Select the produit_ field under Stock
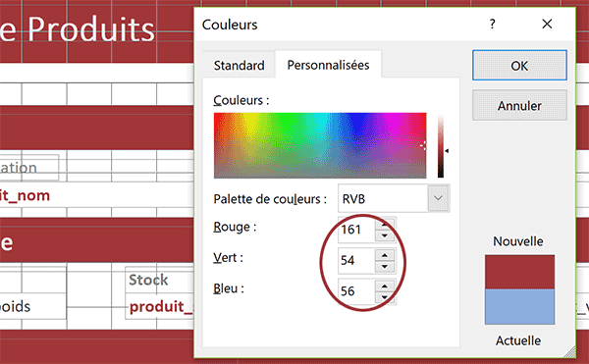 161,307
